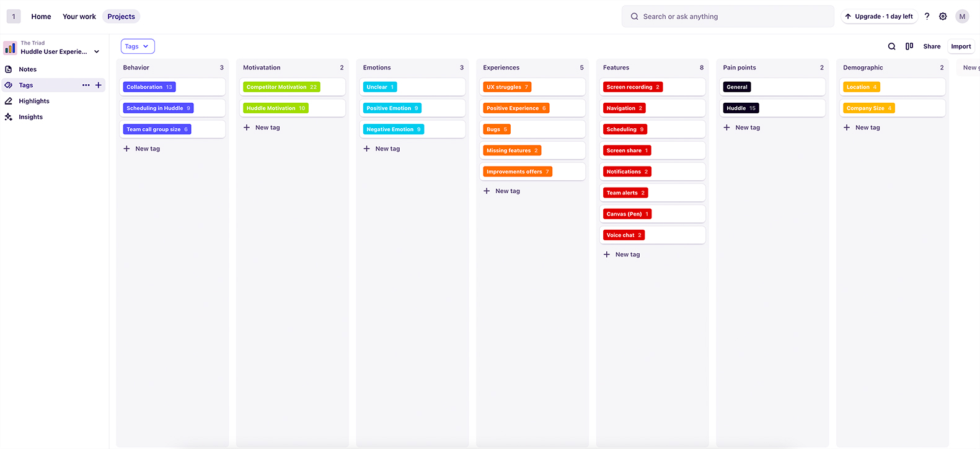980x449 pixels.
Task: Open settings gear icon
Action: pos(943,17)
